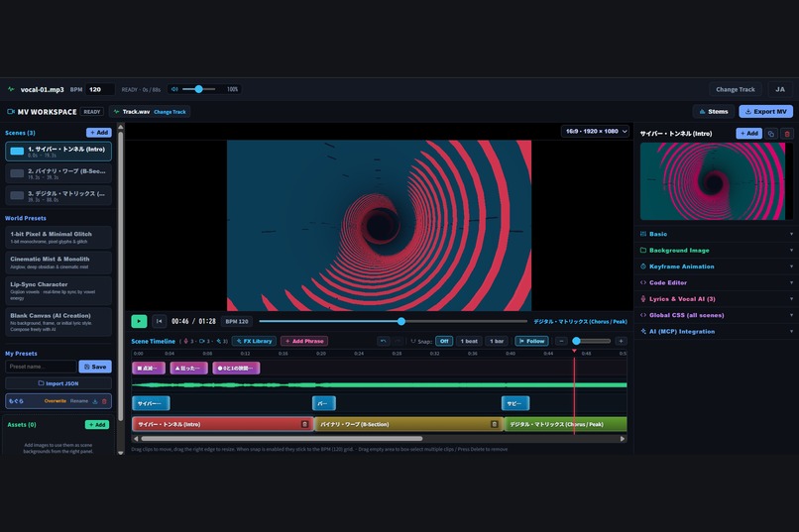The image size is (799, 532).
Task: Expand the Lyrics & Vocal AI (3) section
Action: (717, 299)
